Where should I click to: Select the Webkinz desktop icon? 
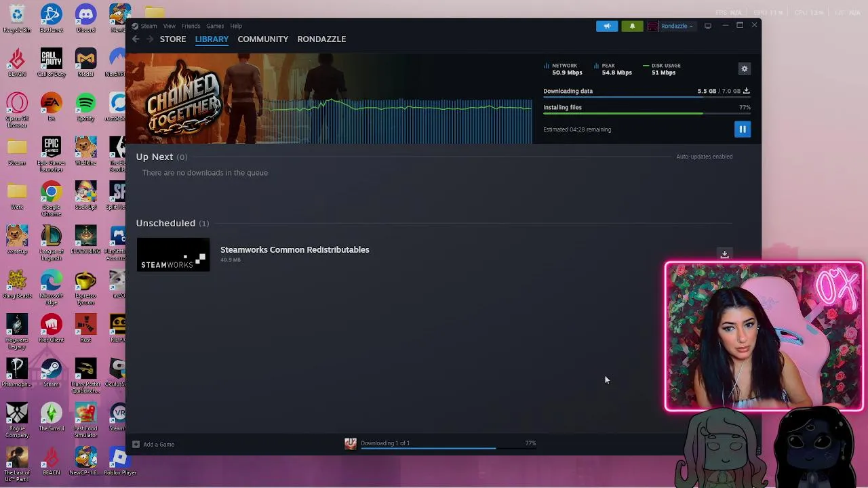click(85, 152)
